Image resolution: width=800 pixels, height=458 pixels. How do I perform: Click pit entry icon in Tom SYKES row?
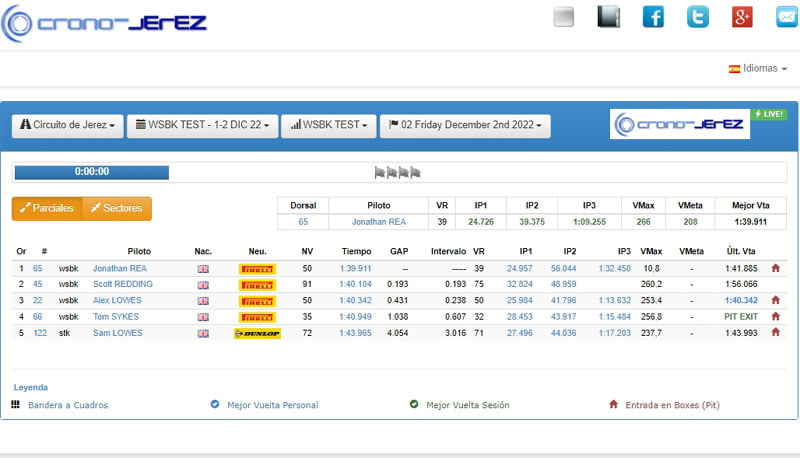774,317
